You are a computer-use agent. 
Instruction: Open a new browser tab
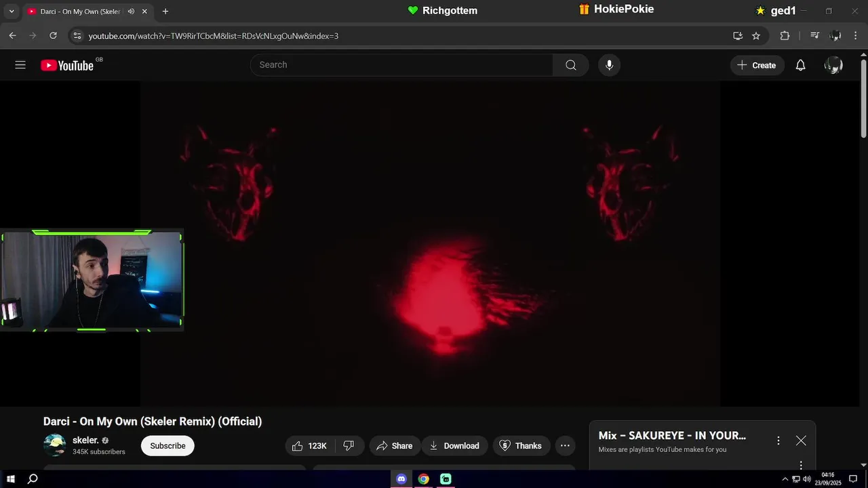click(165, 12)
